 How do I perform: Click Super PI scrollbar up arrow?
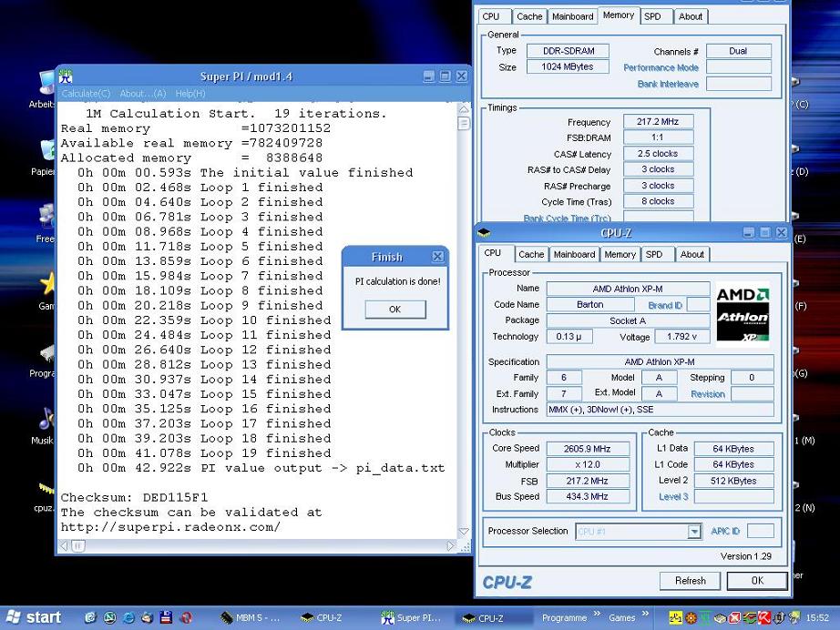pyautogui.click(x=464, y=108)
